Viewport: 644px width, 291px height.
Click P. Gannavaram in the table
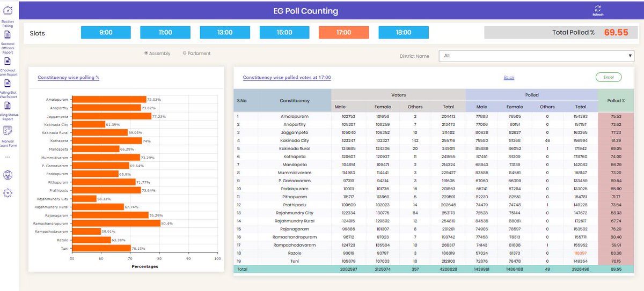click(295, 181)
